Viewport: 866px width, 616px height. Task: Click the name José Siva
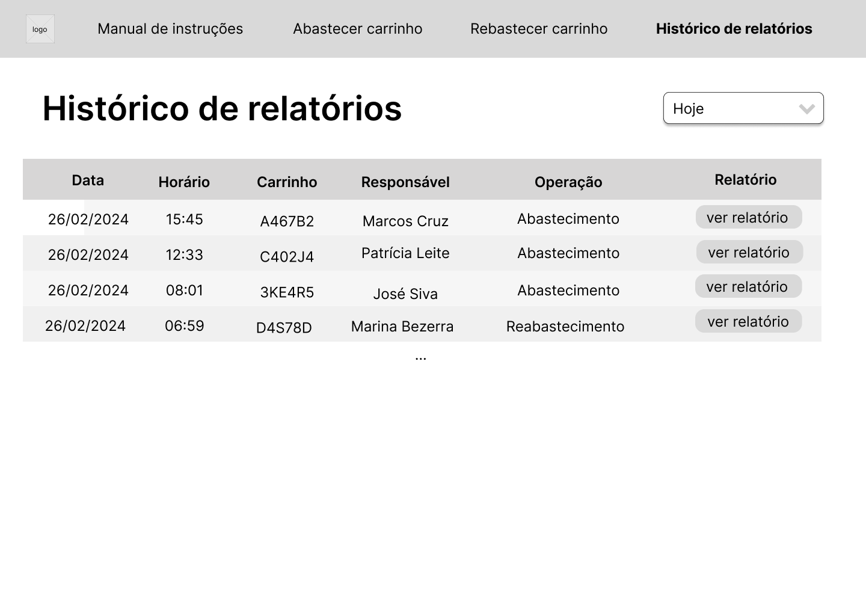[x=405, y=294]
